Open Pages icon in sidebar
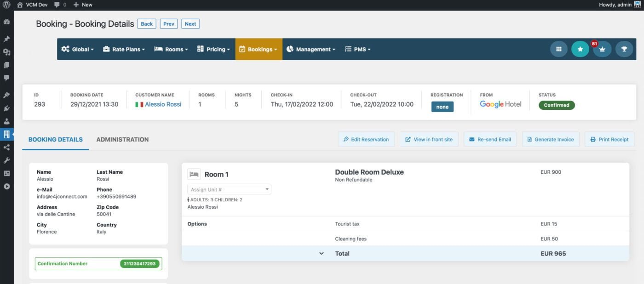The image size is (644, 284). coord(6,65)
